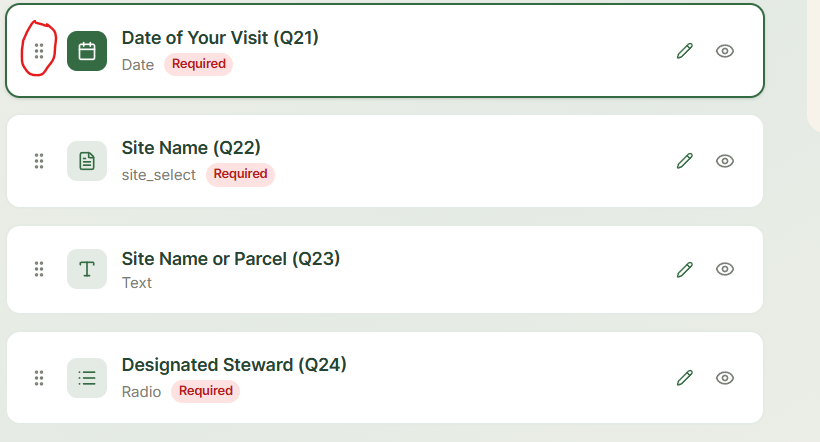Image resolution: width=820 pixels, height=442 pixels.
Task: Toggle visibility of Date of Your Visit
Action: [726, 51]
